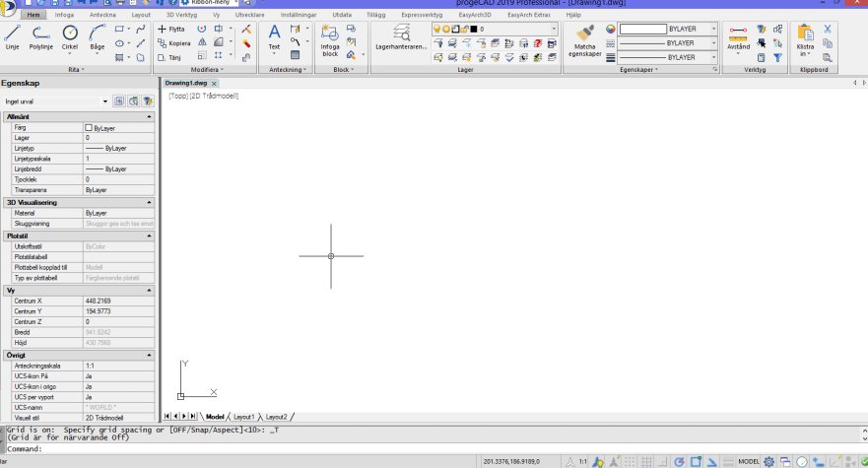The width and height of the screenshot is (868, 468).
Task: Select the Polylinje tool
Action: [41, 37]
